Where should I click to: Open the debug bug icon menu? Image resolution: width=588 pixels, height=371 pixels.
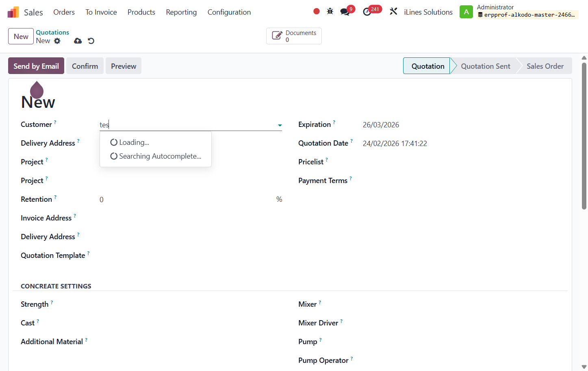(x=330, y=11)
